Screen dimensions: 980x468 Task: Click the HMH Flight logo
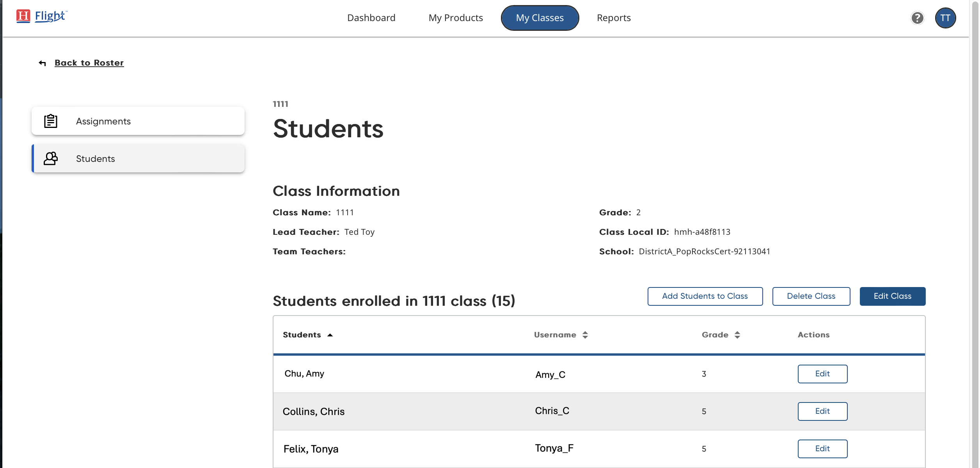(x=41, y=16)
